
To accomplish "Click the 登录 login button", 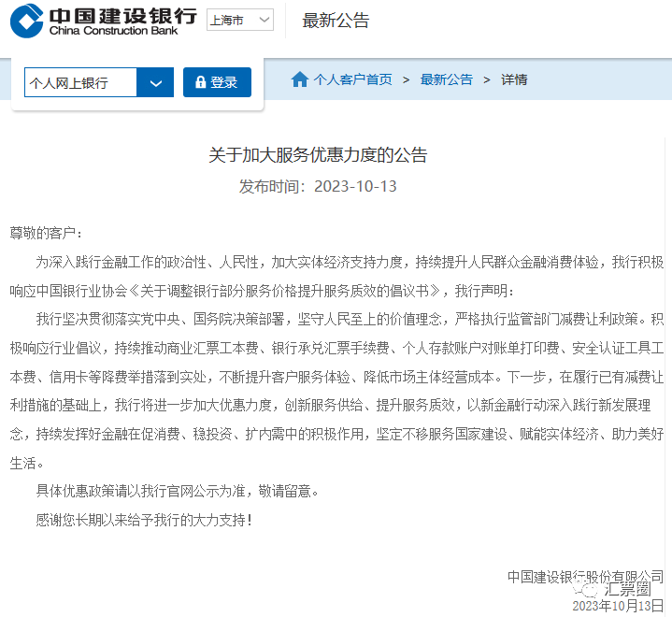I will coord(217,82).
